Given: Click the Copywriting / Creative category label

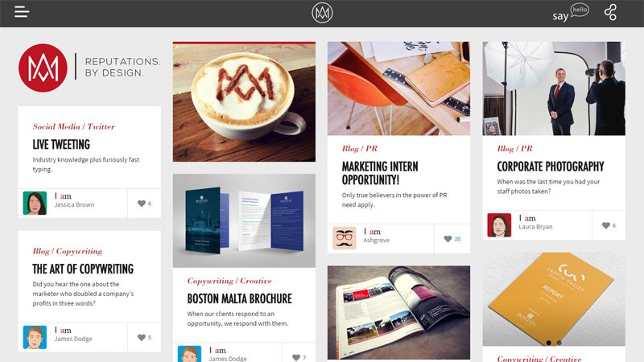Looking at the screenshot, I should (229, 281).
